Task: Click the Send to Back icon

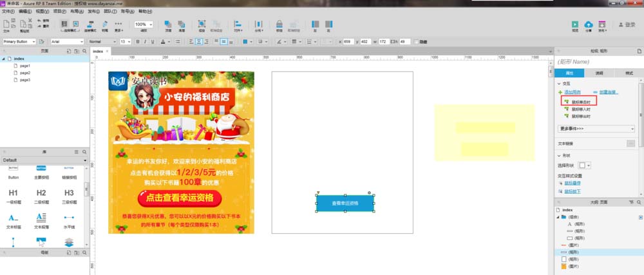Action: tap(182, 24)
